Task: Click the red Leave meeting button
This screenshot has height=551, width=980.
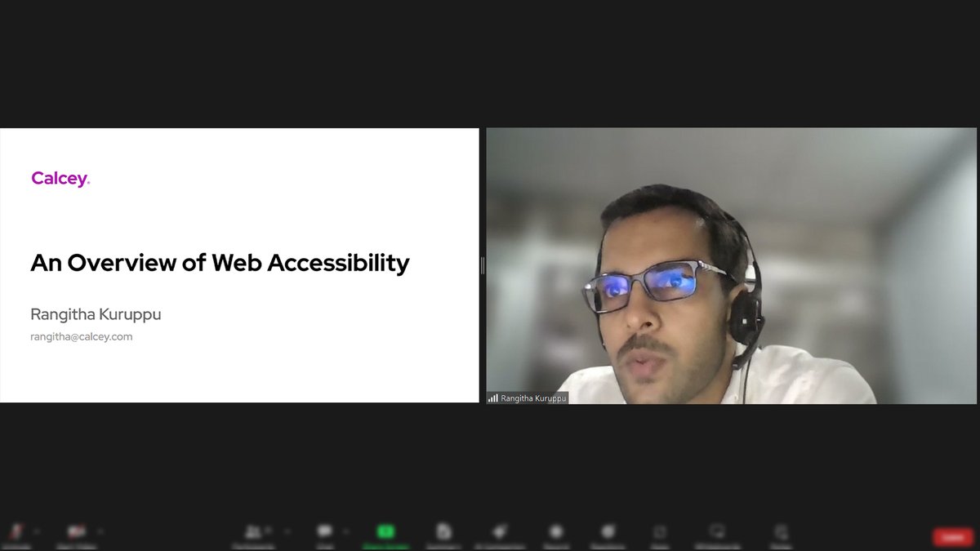Action: click(x=953, y=536)
